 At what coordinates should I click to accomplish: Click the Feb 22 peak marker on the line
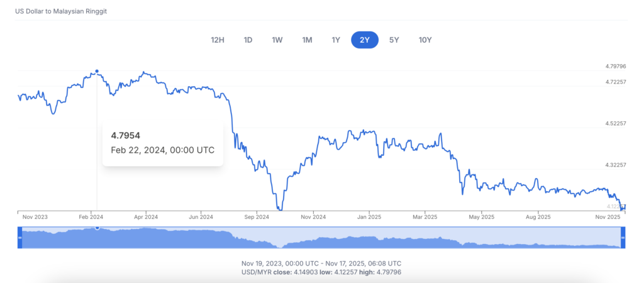(97, 72)
